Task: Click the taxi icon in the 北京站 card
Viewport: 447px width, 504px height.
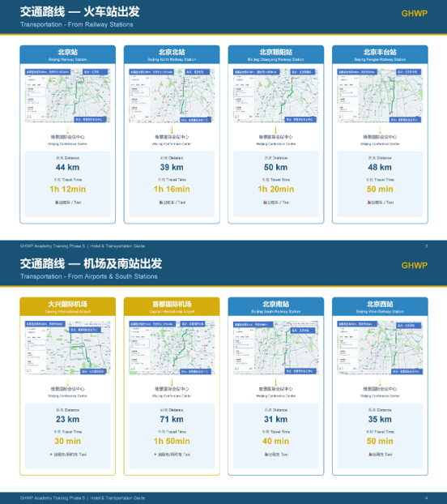Action: [56, 203]
